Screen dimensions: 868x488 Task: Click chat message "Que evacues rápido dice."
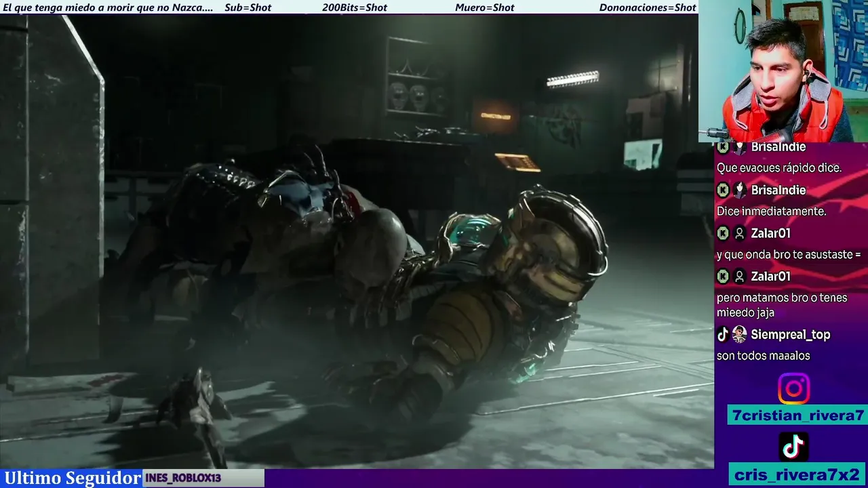779,168
